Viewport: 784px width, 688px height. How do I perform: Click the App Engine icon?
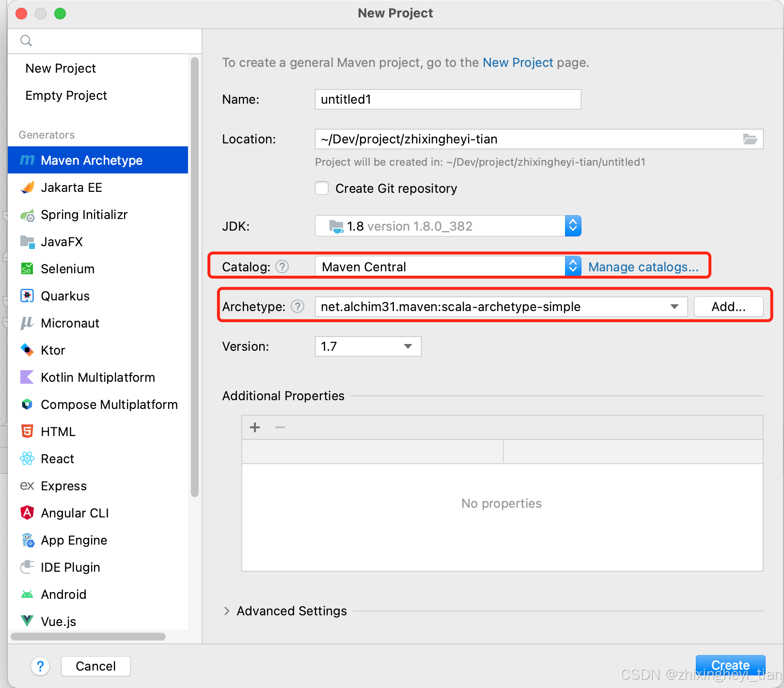tap(28, 540)
